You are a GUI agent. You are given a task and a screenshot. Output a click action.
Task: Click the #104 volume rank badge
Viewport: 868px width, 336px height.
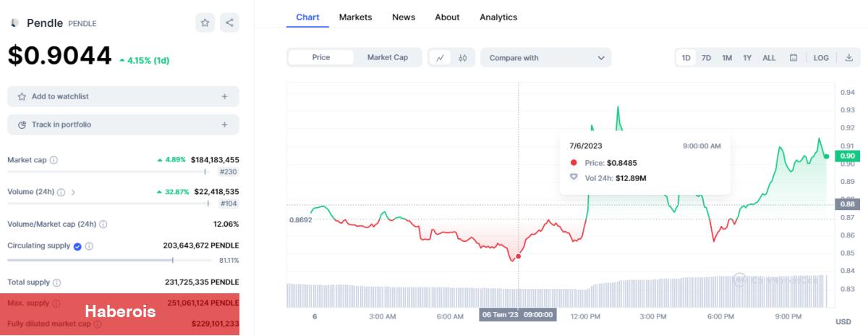pyautogui.click(x=229, y=203)
